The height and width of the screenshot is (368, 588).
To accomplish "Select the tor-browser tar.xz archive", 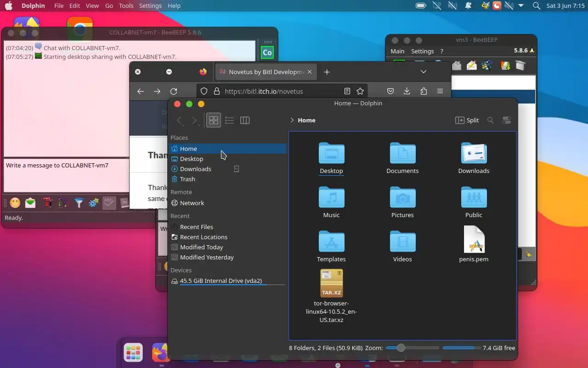I will click(331, 283).
